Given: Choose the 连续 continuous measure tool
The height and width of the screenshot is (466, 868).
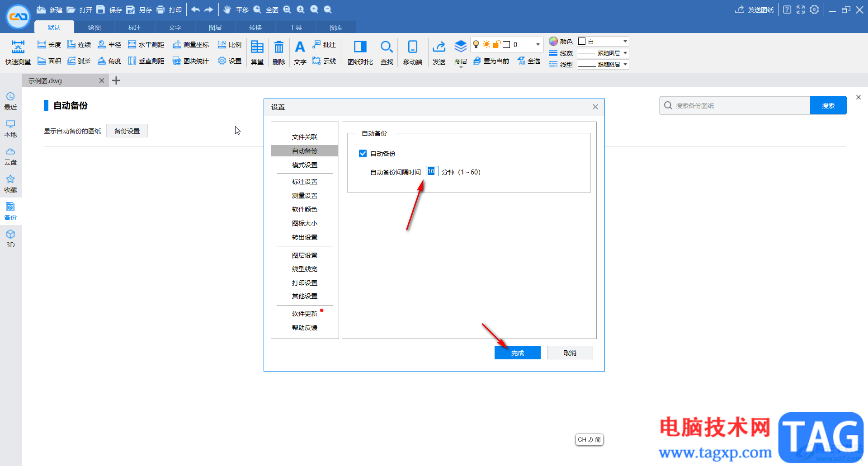Looking at the screenshot, I should [x=79, y=45].
